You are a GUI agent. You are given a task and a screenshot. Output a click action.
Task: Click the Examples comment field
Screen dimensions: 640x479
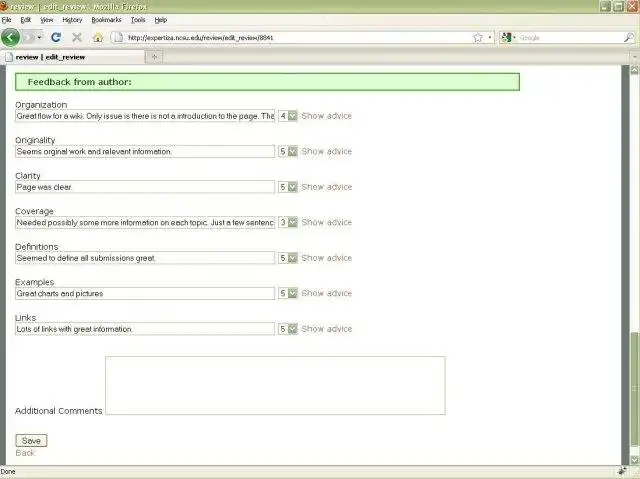[145, 293]
